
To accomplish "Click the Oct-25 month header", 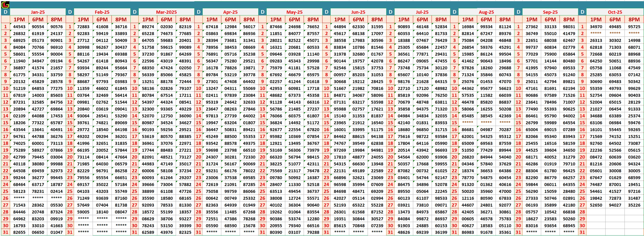I will pos(615,12).
